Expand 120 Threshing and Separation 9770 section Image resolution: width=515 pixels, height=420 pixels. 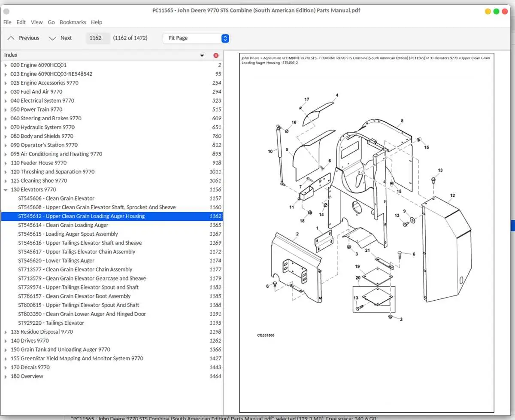(x=6, y=172)
